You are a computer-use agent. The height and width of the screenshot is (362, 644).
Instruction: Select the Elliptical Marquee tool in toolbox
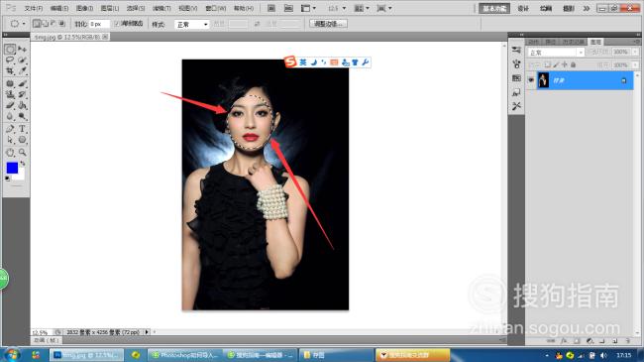coord(10,50)
